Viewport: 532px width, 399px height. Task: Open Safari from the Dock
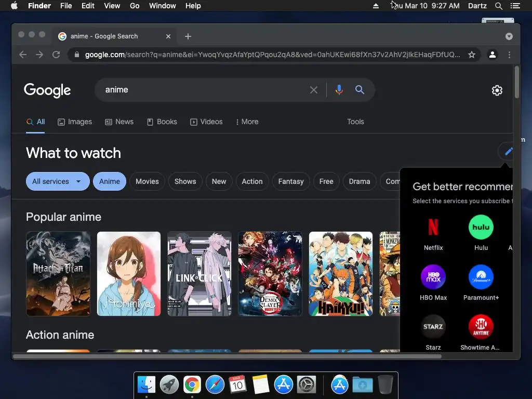pos(215,385)
